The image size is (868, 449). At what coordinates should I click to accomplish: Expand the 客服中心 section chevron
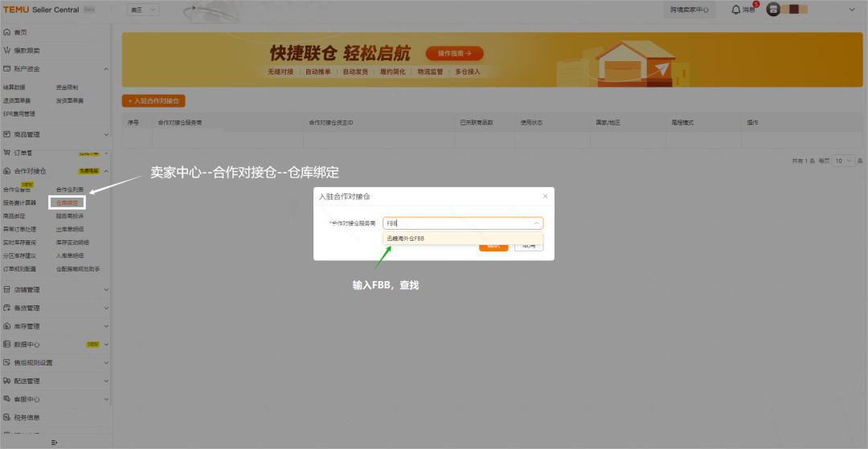(106, 398)
